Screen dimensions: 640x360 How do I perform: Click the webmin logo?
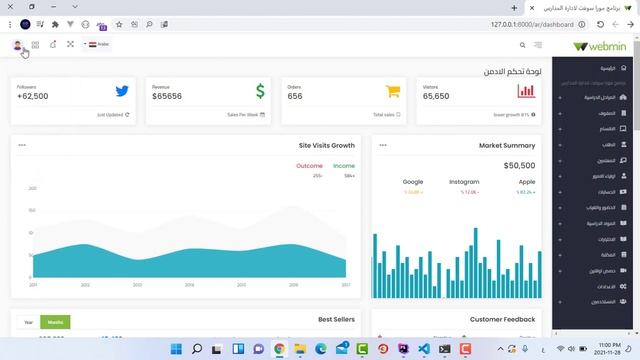tap(600, 47)
